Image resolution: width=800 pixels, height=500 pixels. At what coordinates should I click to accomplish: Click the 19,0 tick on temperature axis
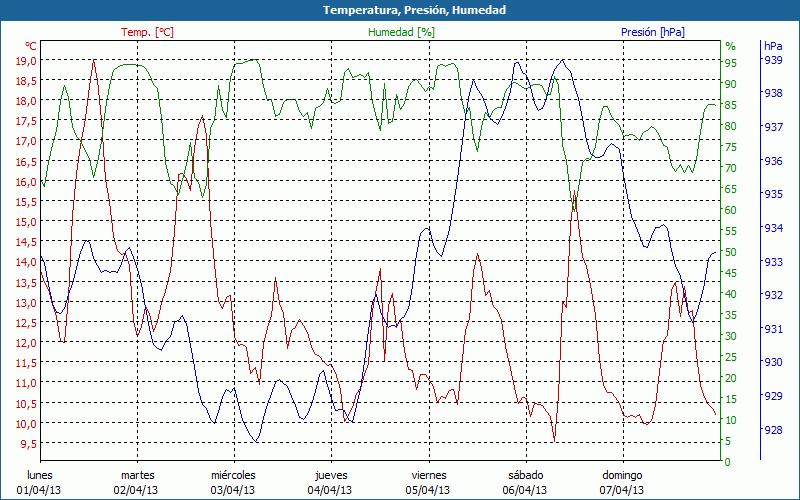tap(26, 60)
